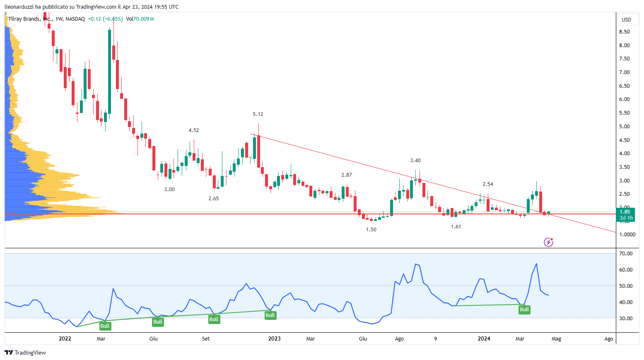Click the Set label on time axis
Screen dimensions: 644x360
(206, 339)
